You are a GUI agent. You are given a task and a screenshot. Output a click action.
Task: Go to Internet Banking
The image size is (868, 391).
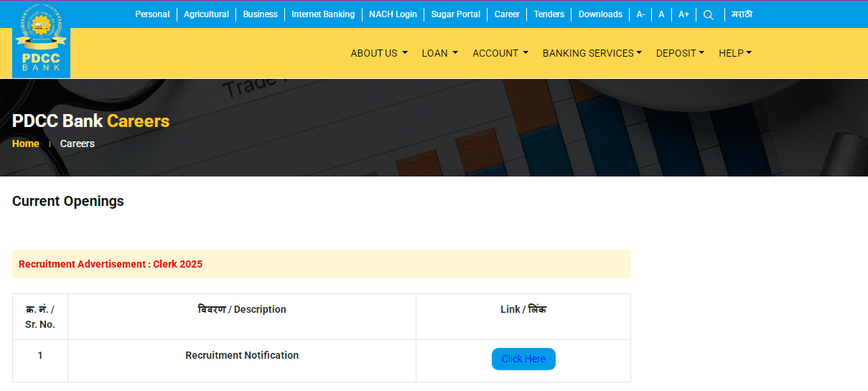click(323, 14)
